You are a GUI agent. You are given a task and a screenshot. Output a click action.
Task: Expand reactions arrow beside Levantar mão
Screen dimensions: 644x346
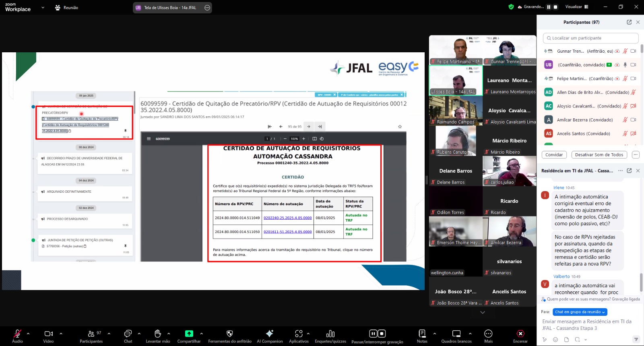(169, 334)
